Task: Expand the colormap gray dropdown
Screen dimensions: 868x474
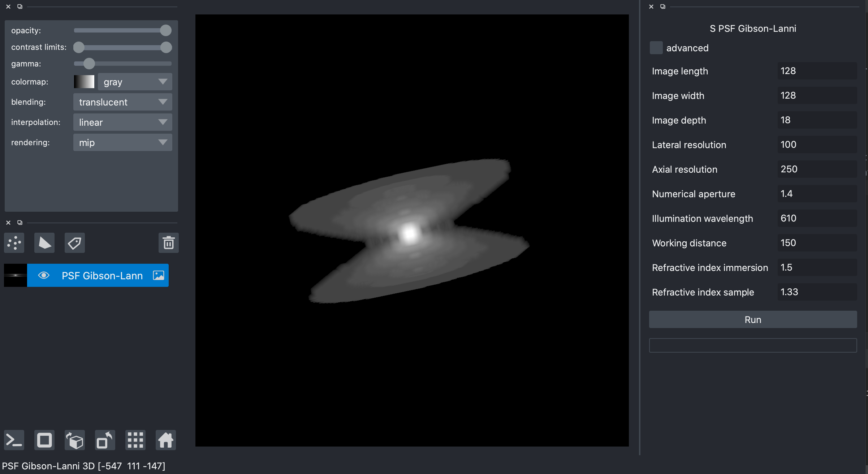Action: (135, 82)
